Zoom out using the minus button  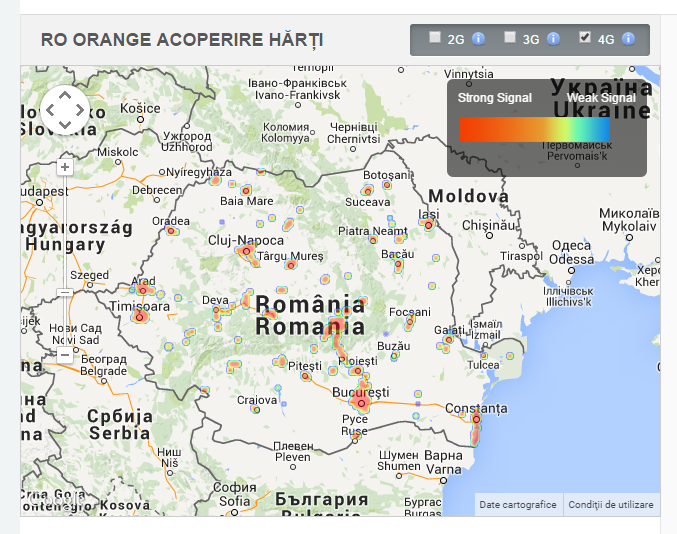pos(65,354)
